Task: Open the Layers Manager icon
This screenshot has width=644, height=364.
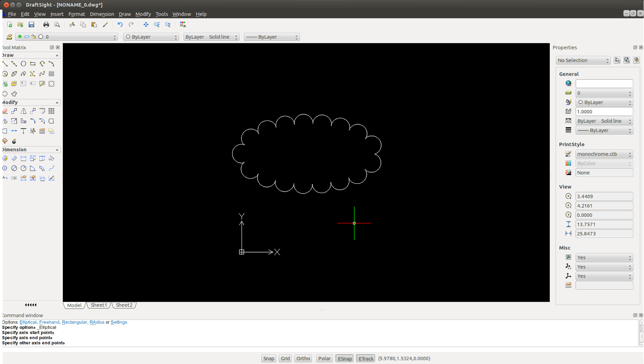Action: (x=9, y=37)
